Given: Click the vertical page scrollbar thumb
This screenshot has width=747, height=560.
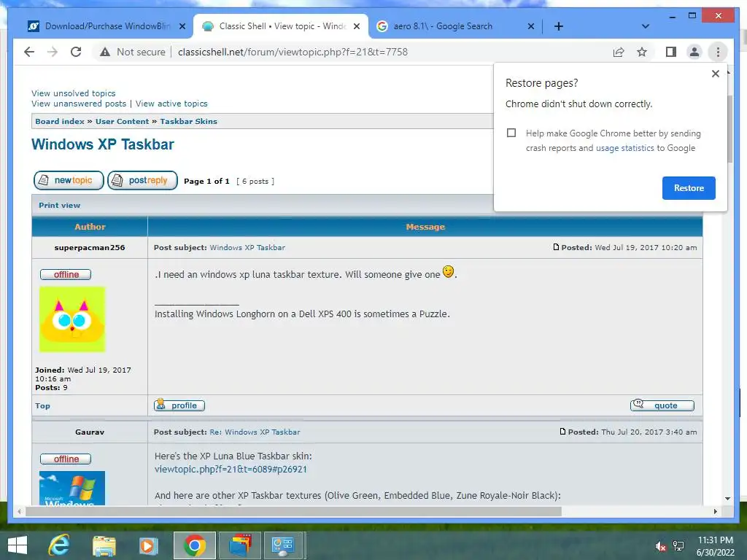Looking at the screenshot, I should click(729, 128).
